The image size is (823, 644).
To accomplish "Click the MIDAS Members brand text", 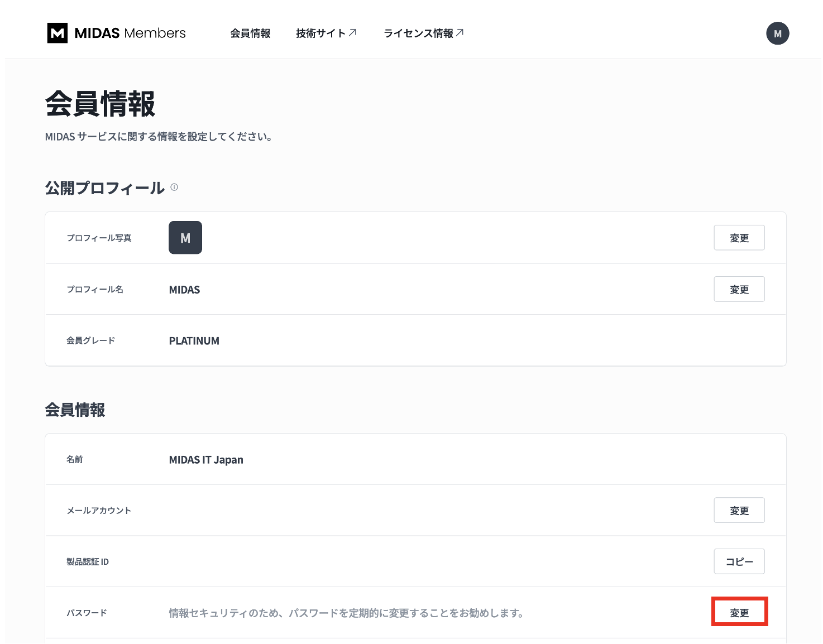I will coord(130,33).
